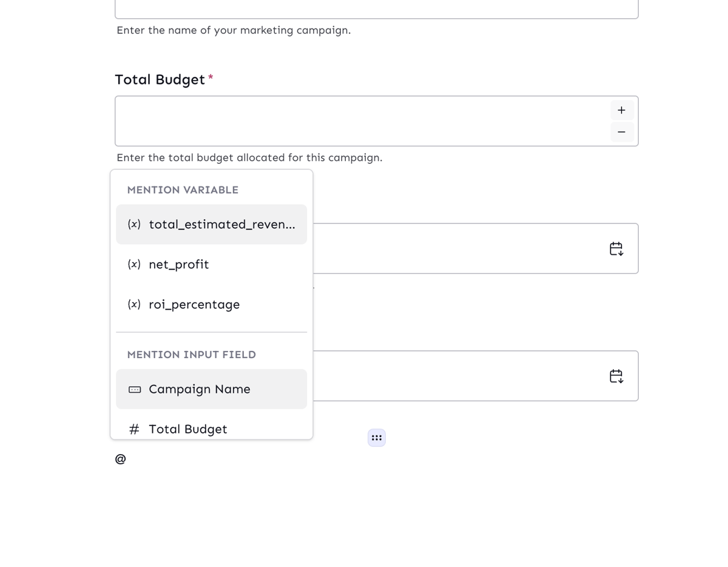Select the total_estimated_reven... variable mention
This screenshot has height=567, width=728.
pyautogui.click(x=221, y=225)
